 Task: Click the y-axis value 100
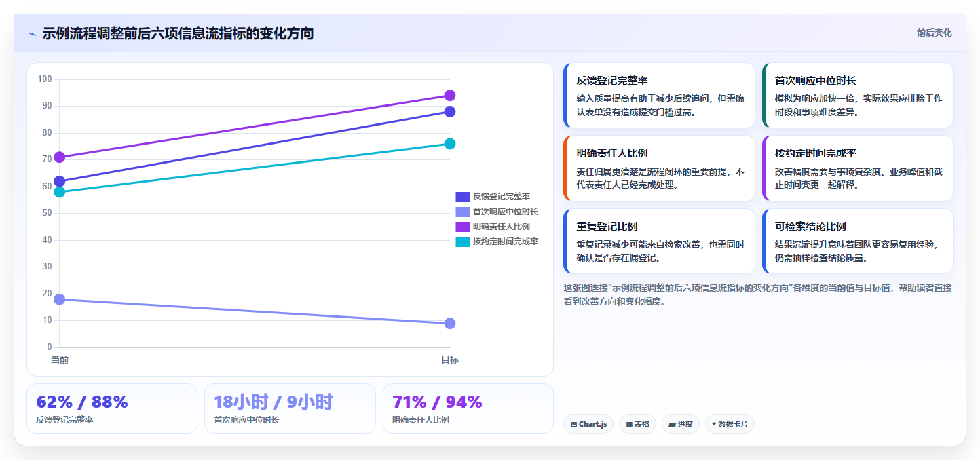point(45,79)
